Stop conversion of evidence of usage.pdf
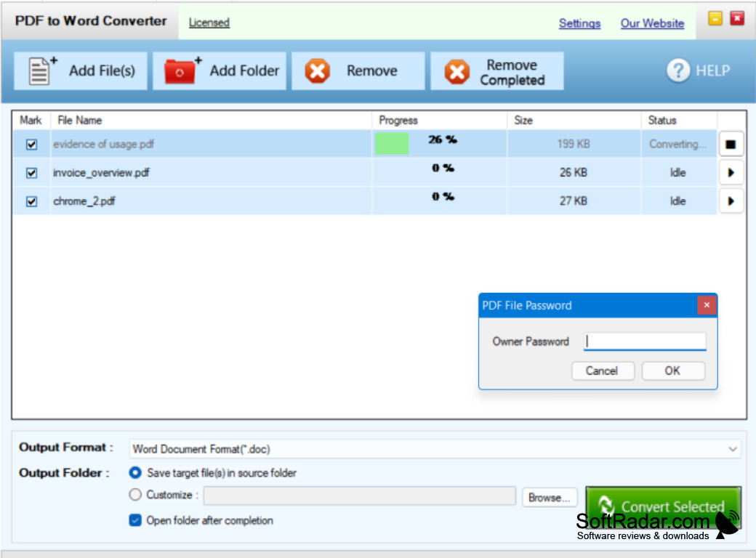 (731, 143)
